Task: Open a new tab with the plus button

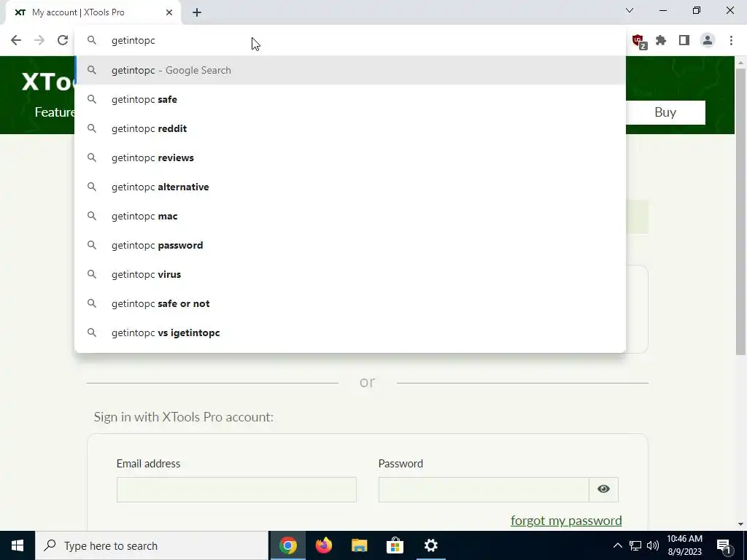Action: pos(197,12)
